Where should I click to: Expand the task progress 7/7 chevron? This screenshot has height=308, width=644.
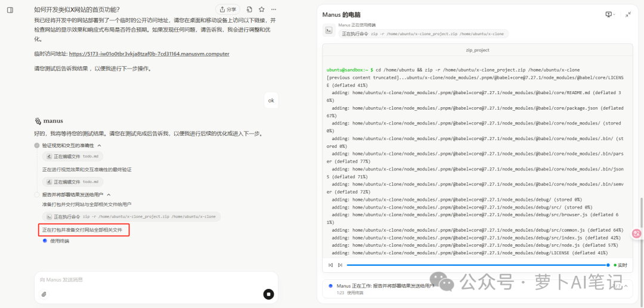[626, 286]
